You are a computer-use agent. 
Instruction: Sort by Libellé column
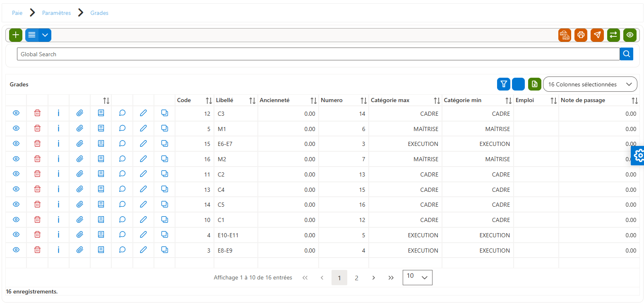[x=252, y=100]
